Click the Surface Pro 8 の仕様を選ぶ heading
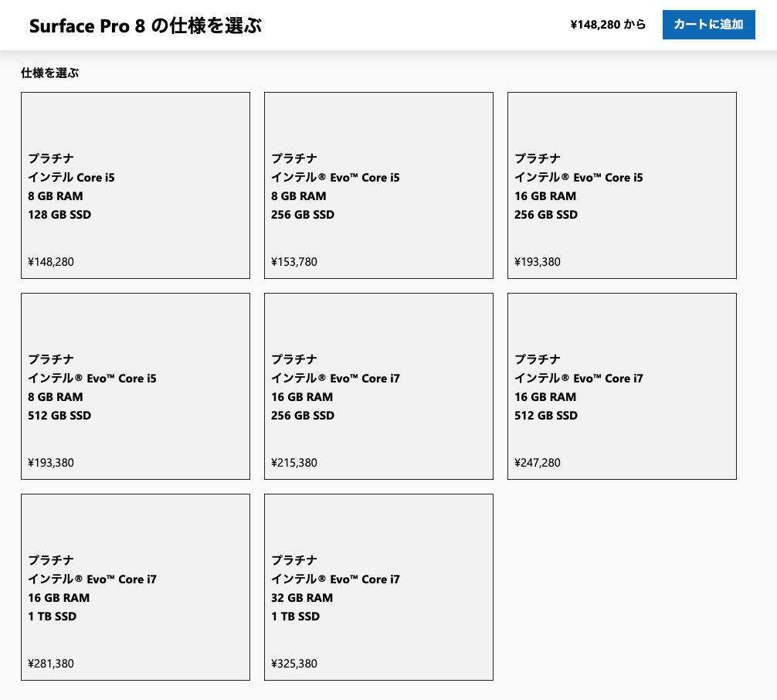777x700 pixels. pos(146,25)
